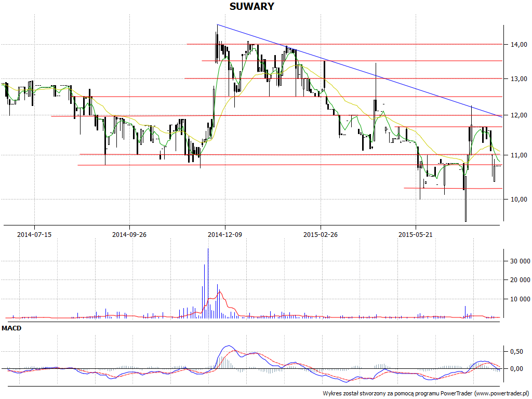
Task: Select the 14,00 price axis label
Action: pos(519,45)
